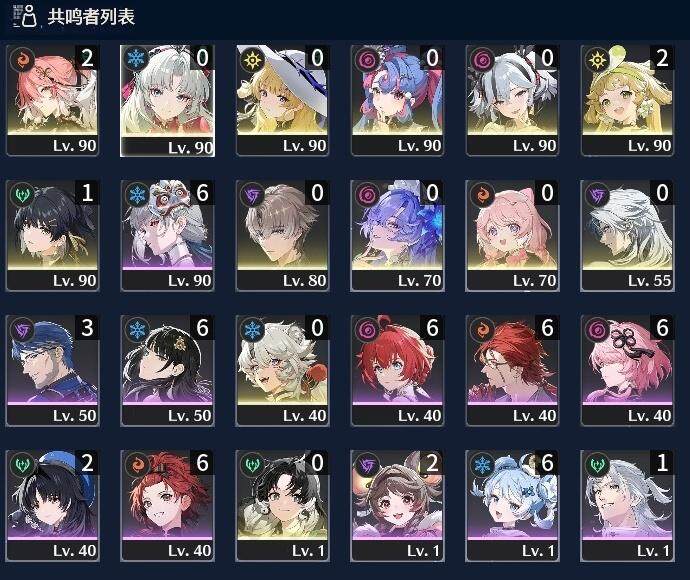Click electro icon on Lv. 55 white-haired card
This screenshot has width=690, height=580.
click(597, 194)
